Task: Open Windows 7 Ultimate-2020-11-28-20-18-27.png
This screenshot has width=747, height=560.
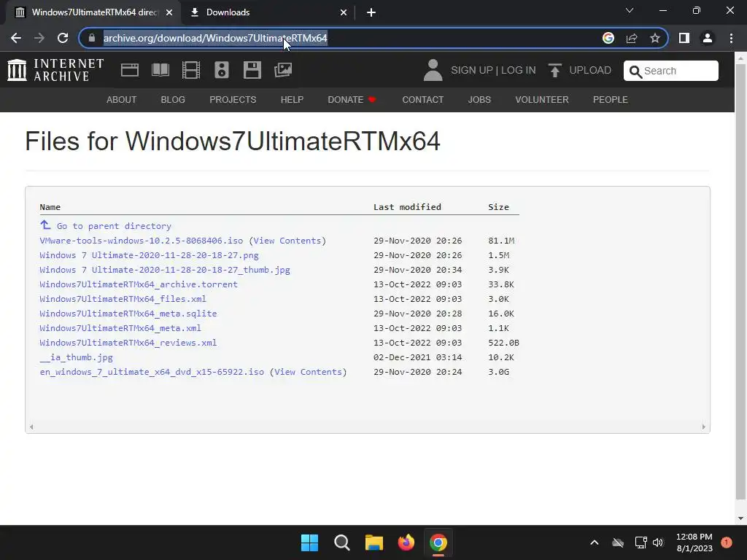Action: click(x=149, y=255)
